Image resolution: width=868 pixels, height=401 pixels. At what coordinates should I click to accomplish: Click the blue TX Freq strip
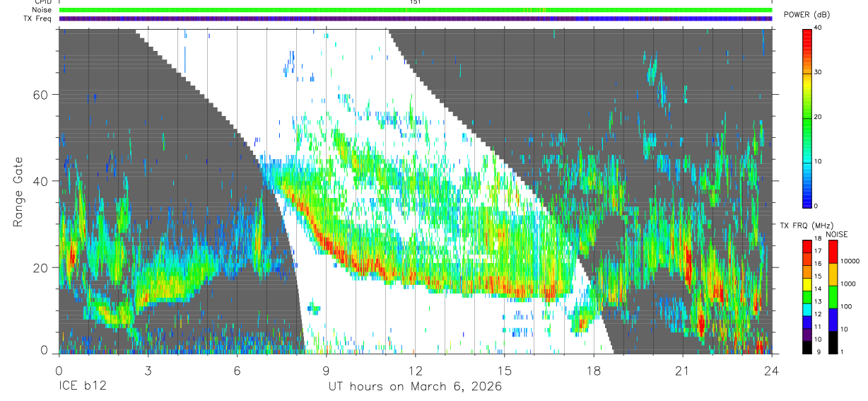point(416,18)
